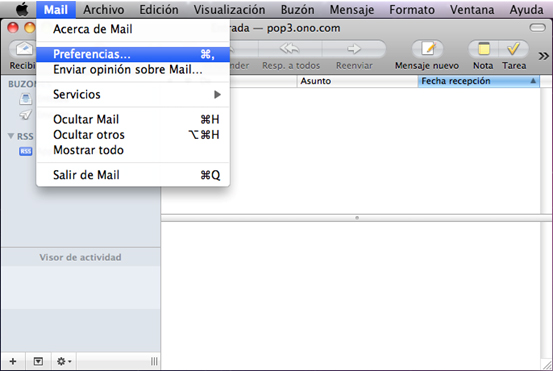Click the plus button to add mailbox

point(13,361)
